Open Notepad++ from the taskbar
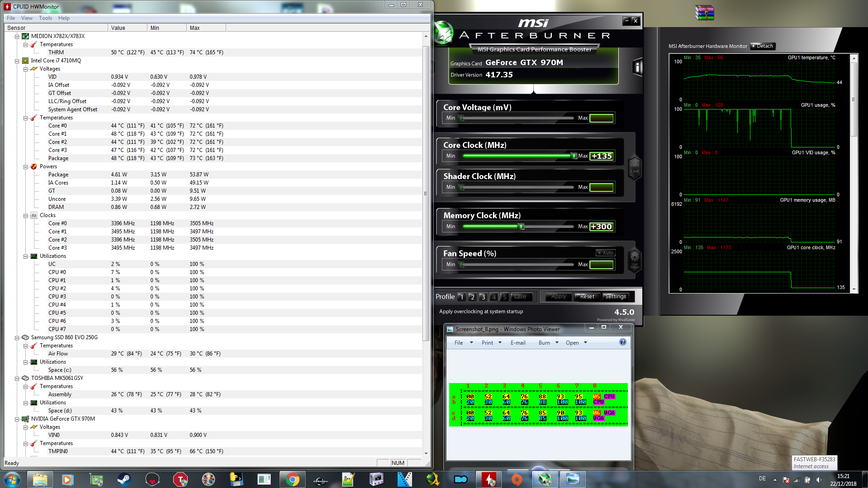The image size is (868, 488). [348, 479]
